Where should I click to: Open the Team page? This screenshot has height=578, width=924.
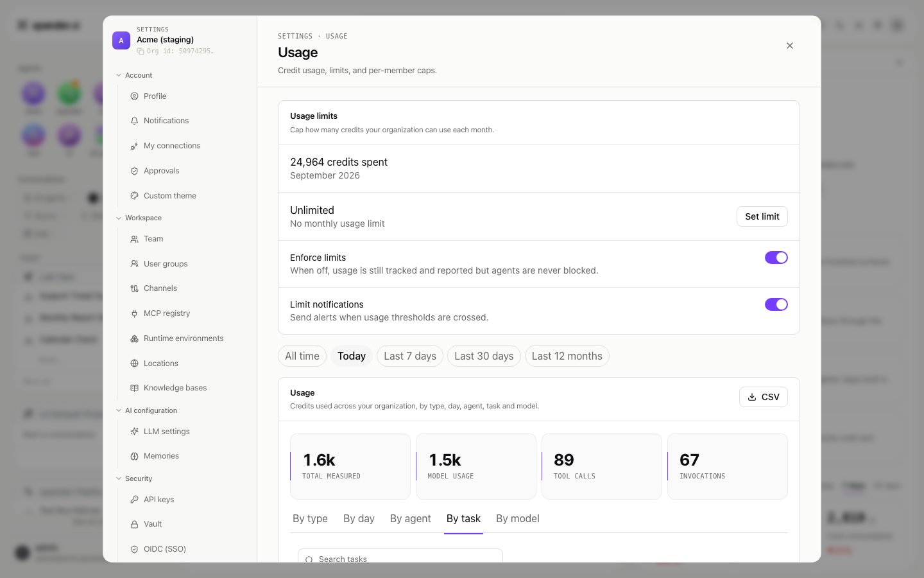(x=187, y=239)
